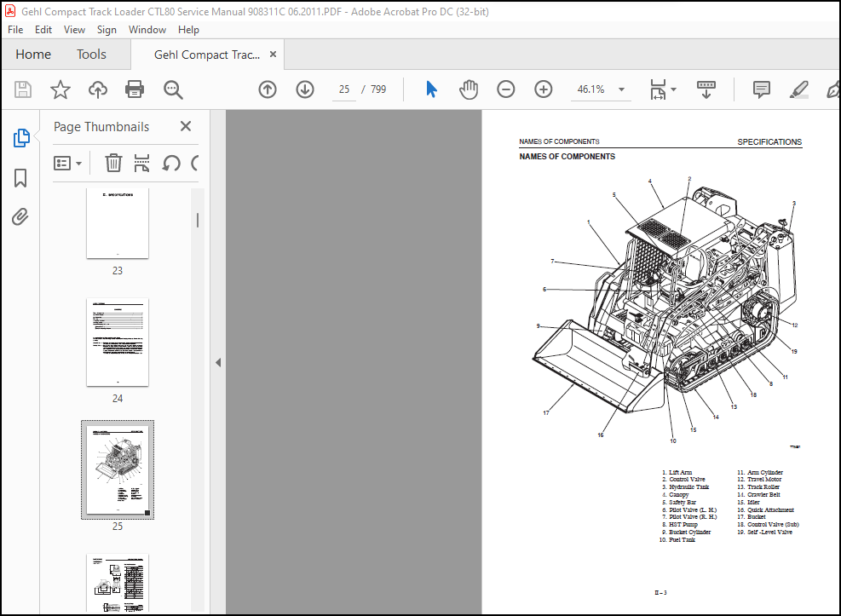Collapse the navigation pane arrow

[x=218, y=362]
